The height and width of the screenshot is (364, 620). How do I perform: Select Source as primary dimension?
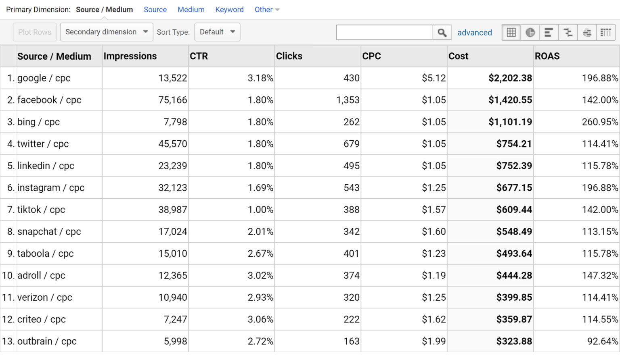[x=155, y=10]
